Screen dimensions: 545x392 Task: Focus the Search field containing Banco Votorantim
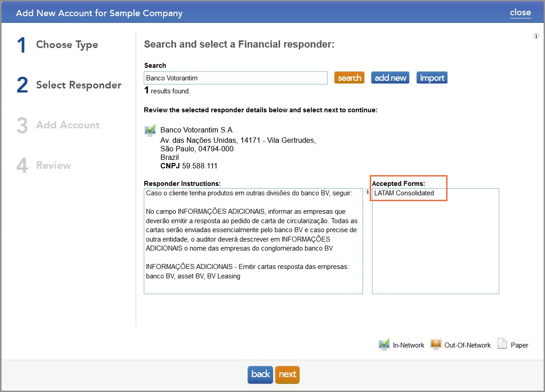pos(235,78)
